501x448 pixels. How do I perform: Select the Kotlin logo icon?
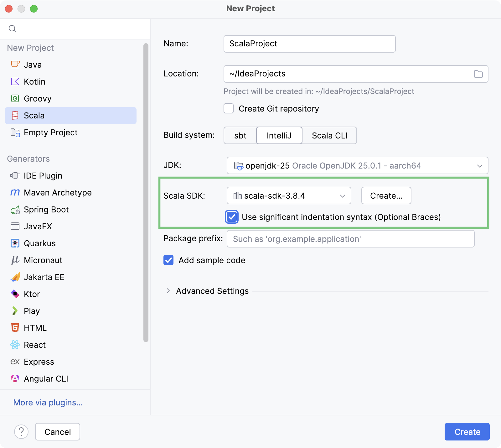coord(15,81)
